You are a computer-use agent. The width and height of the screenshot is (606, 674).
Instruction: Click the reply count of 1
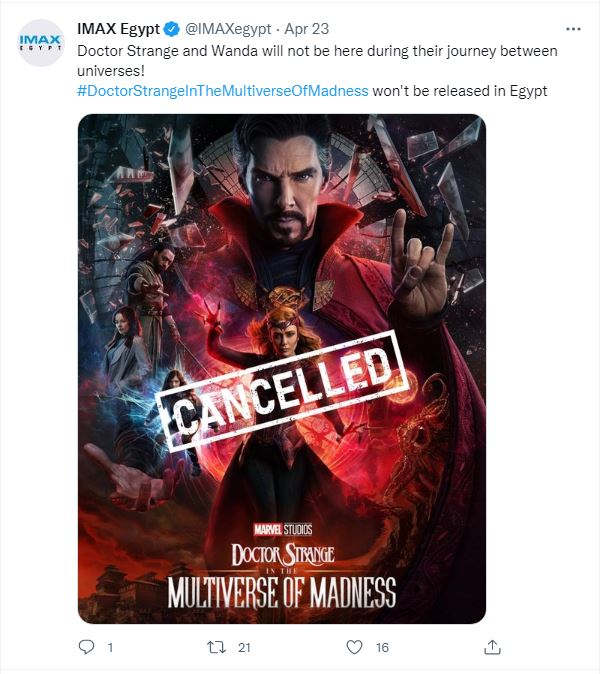109,648
